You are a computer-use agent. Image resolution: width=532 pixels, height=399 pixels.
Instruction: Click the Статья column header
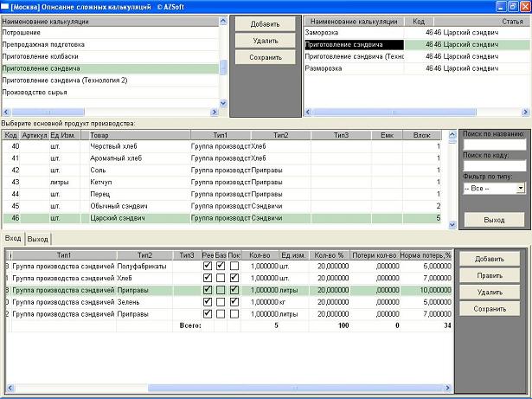pyautogui.click(x=482, y=22)
